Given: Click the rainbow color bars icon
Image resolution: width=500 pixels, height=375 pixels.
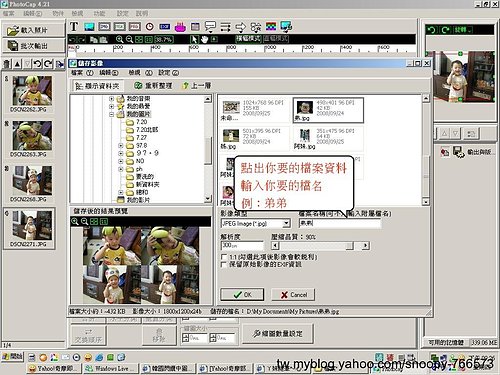Looking at the screenshot, I should coord(271,27).
